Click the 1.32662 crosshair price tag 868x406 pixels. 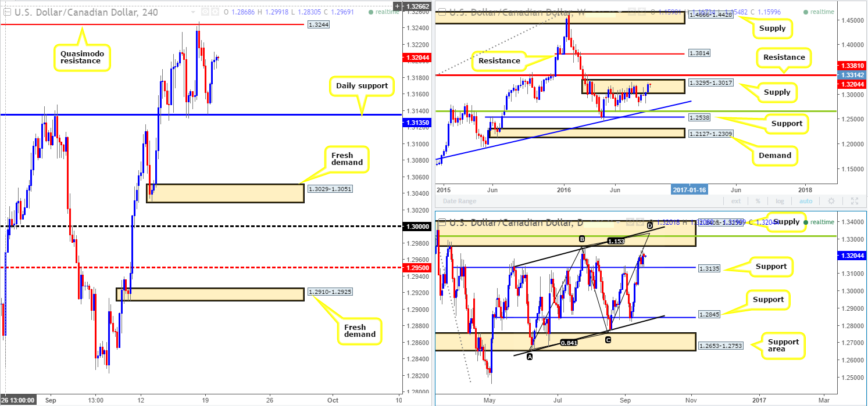point(417,6)
